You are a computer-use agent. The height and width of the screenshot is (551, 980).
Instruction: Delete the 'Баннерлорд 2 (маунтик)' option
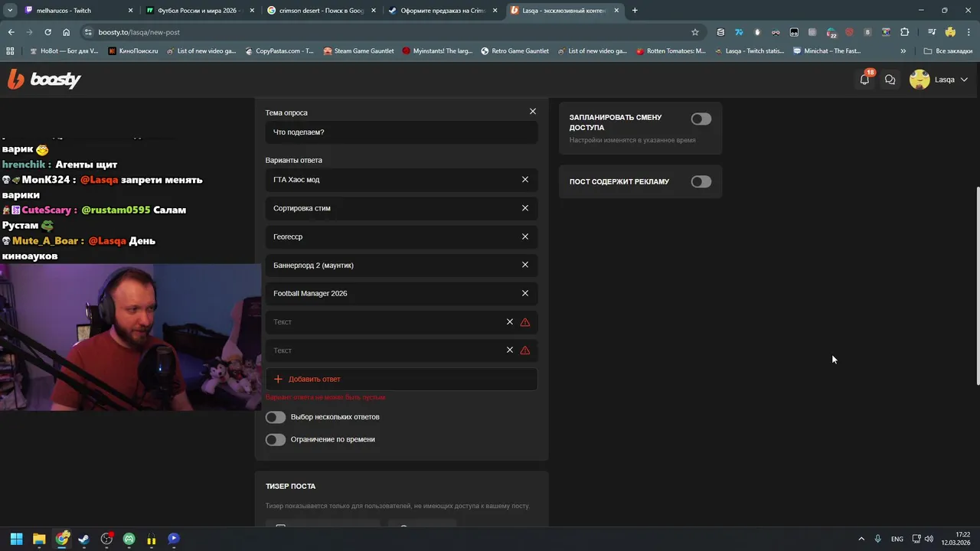[525, 265]
